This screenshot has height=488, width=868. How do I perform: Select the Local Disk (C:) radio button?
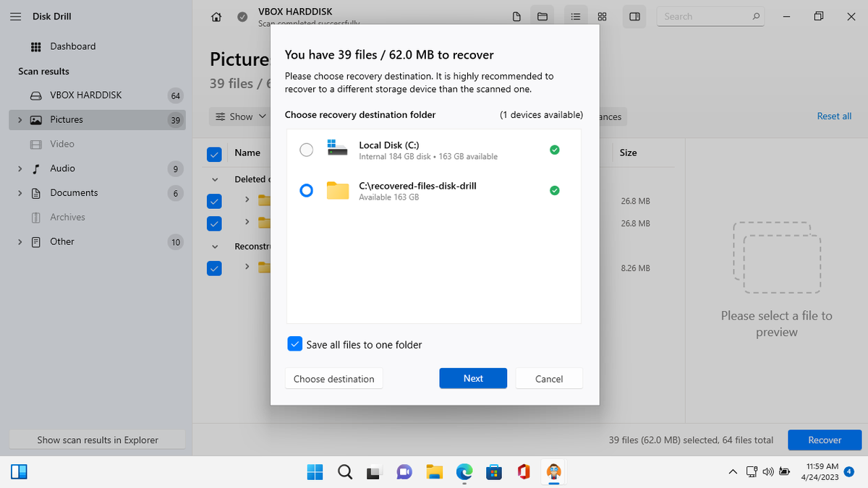(307, 150)
